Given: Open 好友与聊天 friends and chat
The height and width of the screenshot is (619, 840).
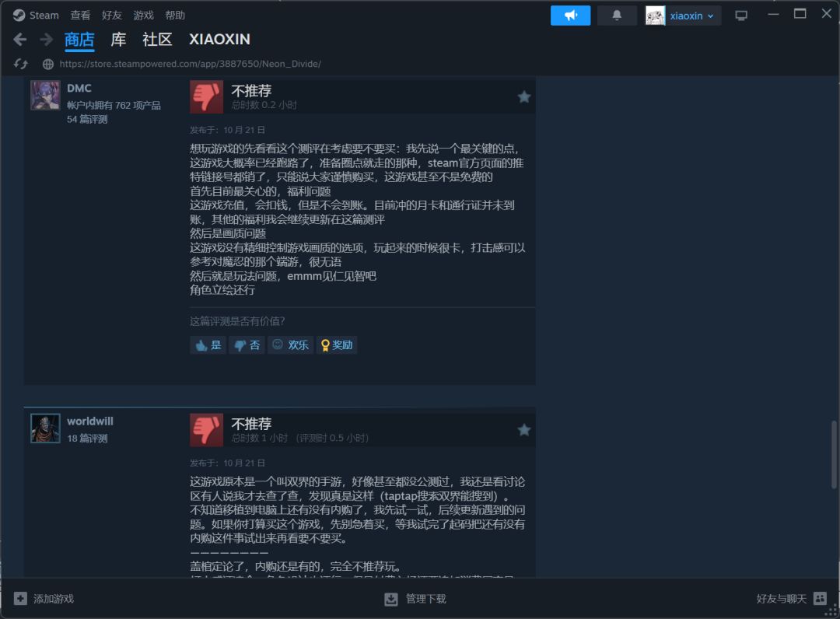Looking at the screenshot, I should point(781,599).
